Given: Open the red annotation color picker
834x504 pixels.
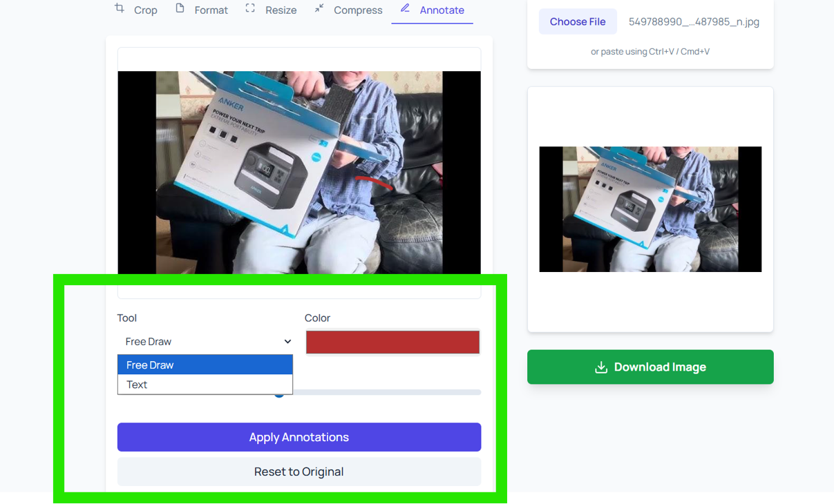Looking at the screenshot, I should (x=392, y=342).
